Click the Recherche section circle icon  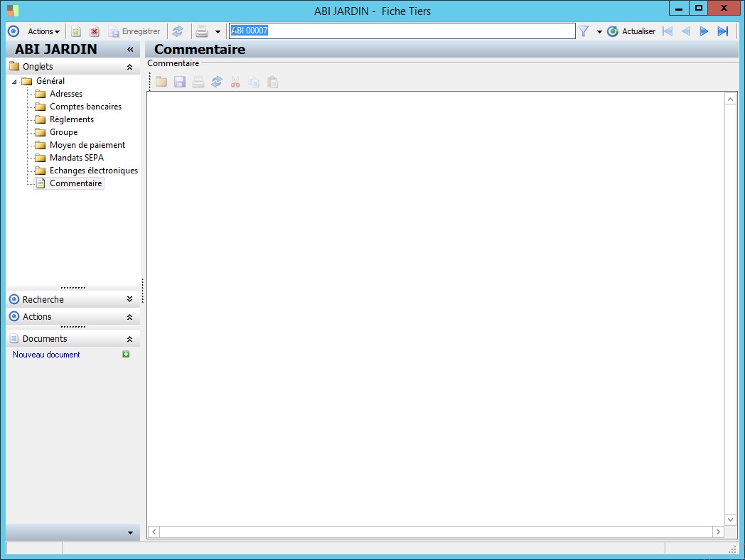pos(14,299)
